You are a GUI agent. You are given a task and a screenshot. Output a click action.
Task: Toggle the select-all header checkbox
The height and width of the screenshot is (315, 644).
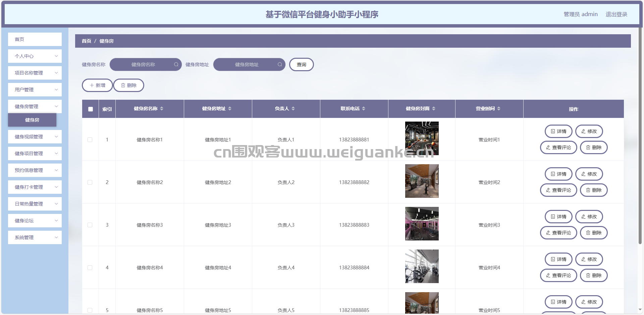91,109
